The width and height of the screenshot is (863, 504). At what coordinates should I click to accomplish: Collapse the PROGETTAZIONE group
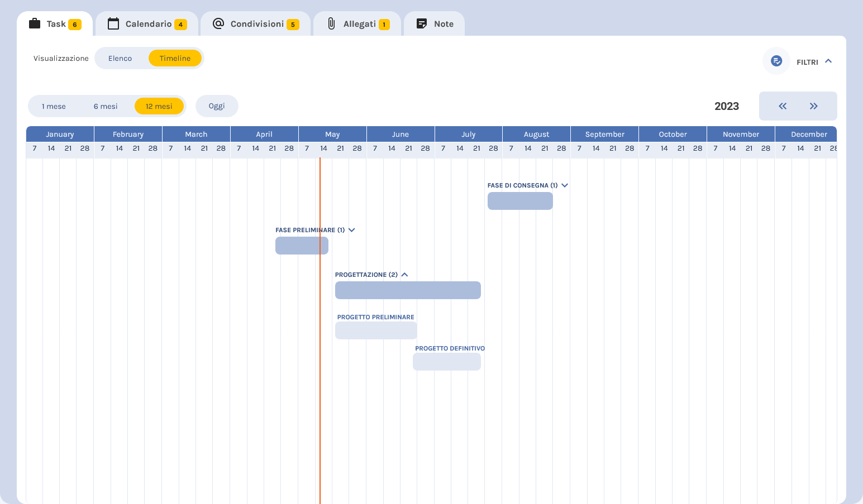pos(404,275)
